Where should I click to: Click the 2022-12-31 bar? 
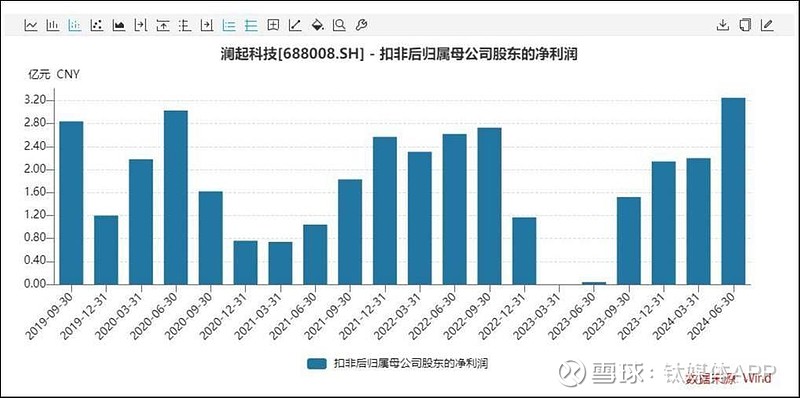(524, 251)
